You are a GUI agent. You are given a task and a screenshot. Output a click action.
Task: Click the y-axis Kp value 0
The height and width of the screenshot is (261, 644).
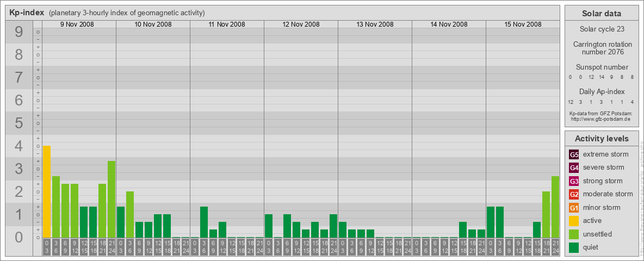click(x=19, y=237)
